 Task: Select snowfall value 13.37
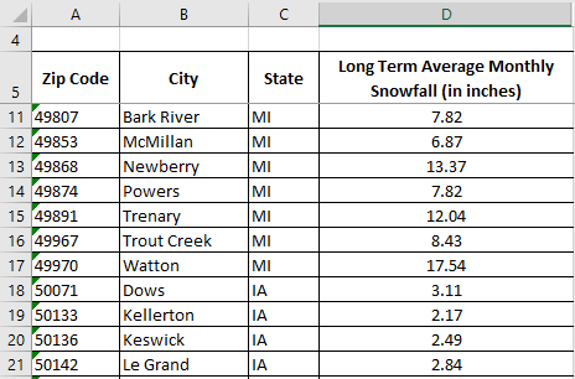coord(446,166)
